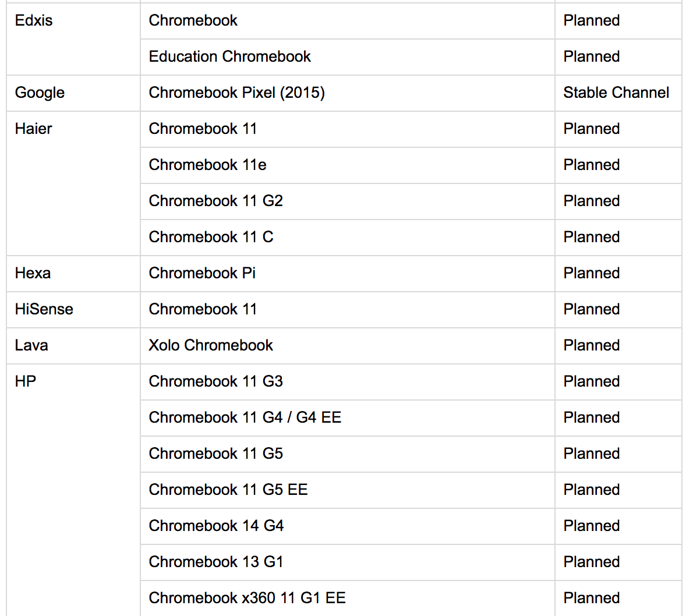Image resolution: width=693 pixels, height=616 pixels.
Task: Click the Chromebook 13 G1 entry
Action: click(215, 562)
